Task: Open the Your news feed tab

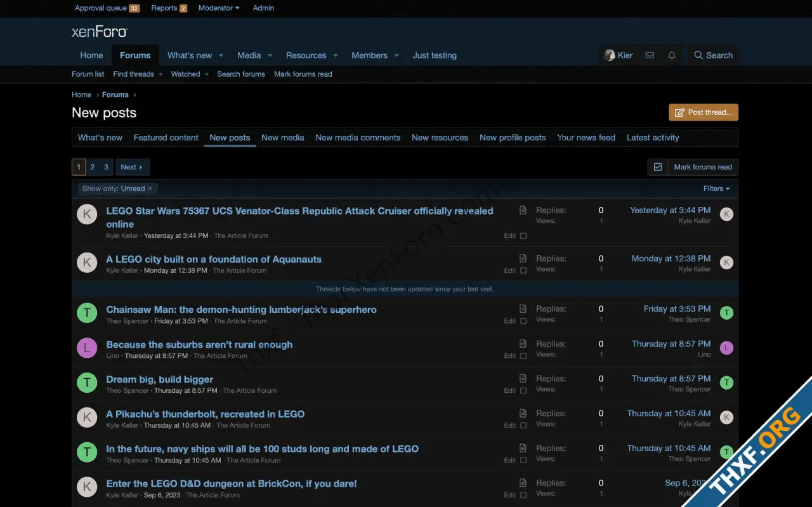Action: click(586, 138)
